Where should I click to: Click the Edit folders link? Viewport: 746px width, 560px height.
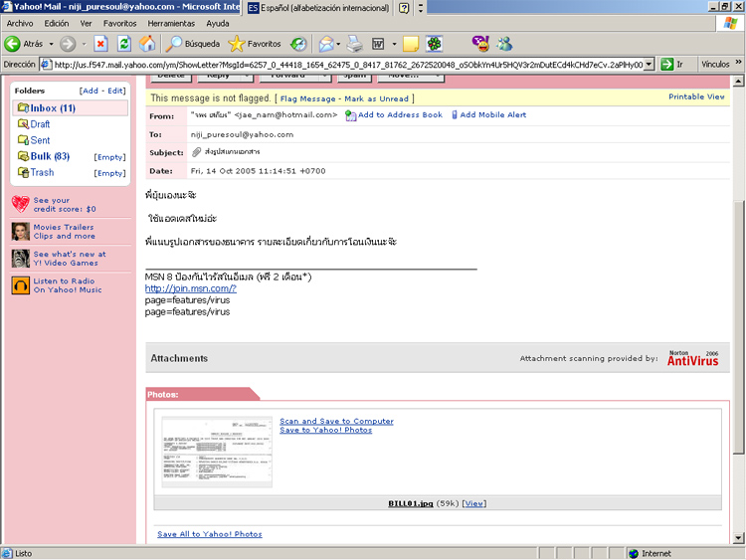115,91
